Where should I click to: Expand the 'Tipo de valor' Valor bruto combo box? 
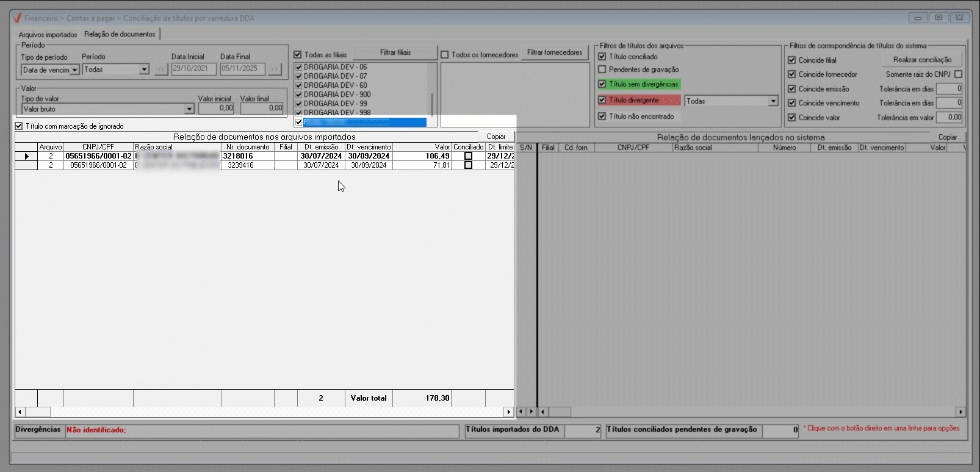189,109
